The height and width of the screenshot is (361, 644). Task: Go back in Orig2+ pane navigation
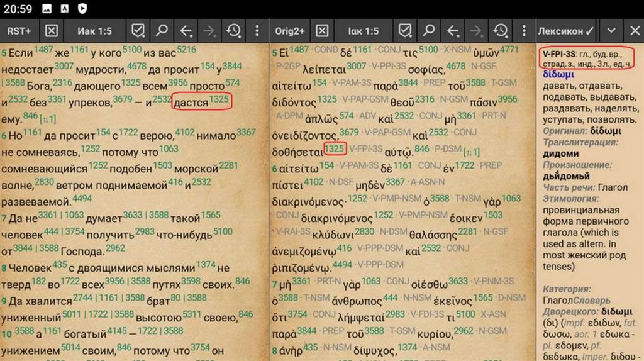453,31
